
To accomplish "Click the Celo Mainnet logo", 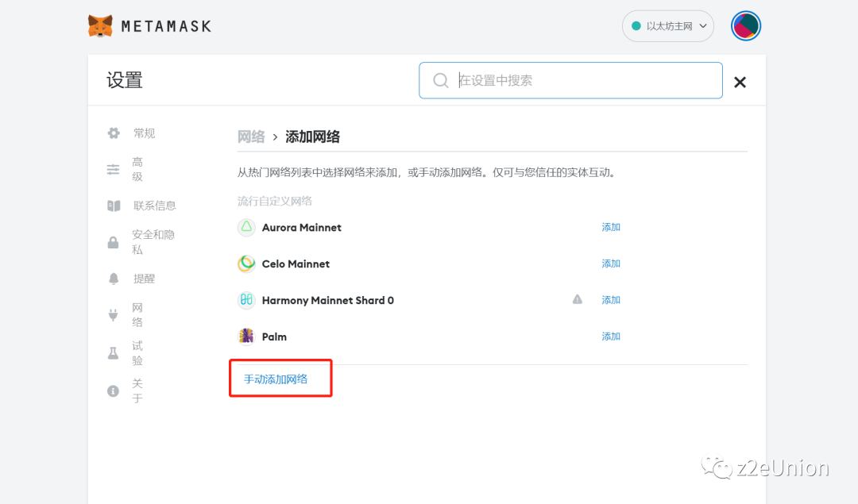I will (245, 264).
